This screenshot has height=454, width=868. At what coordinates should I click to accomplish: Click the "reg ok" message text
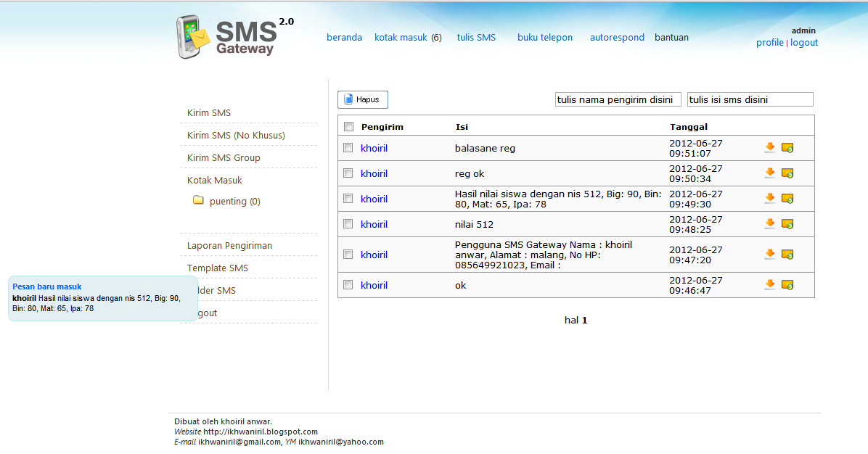[x=470, y=173]
